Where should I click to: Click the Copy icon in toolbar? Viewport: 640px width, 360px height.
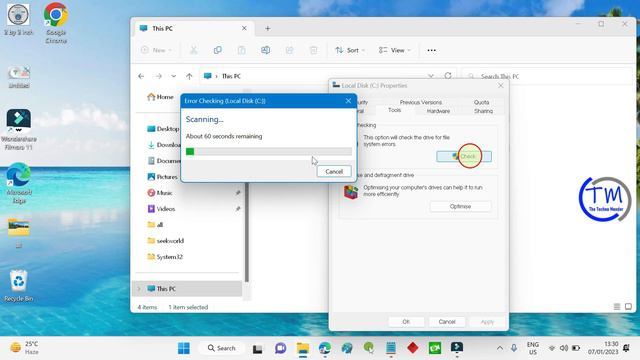click(x=218, y=50)
